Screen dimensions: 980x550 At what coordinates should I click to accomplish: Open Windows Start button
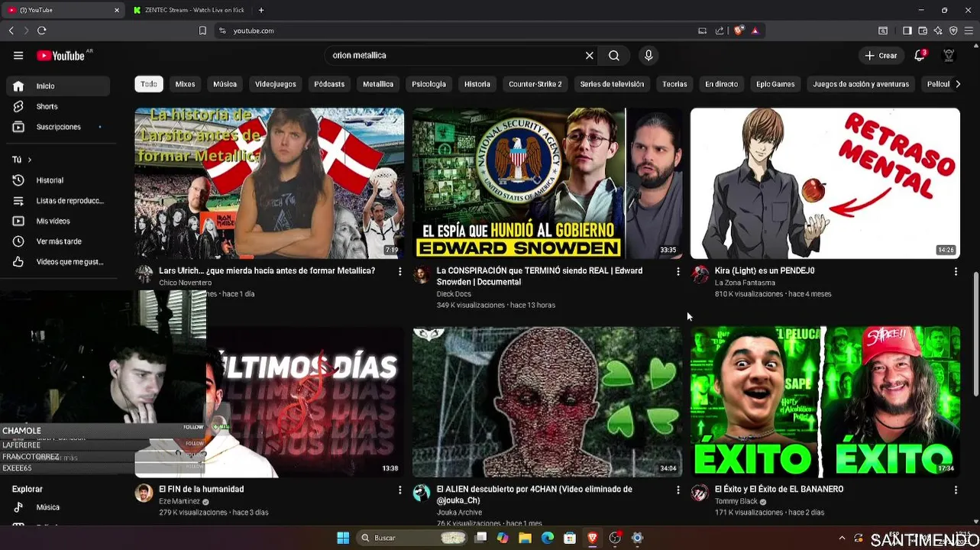343,538
